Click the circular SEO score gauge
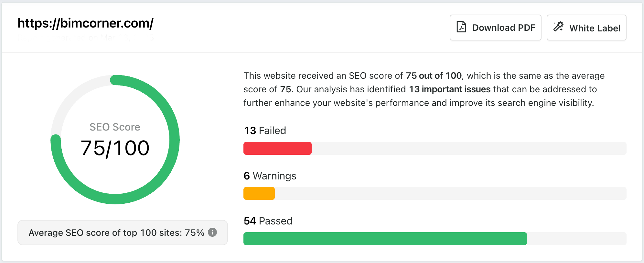This screenshot has width=644, height=263. click(115, 140)
